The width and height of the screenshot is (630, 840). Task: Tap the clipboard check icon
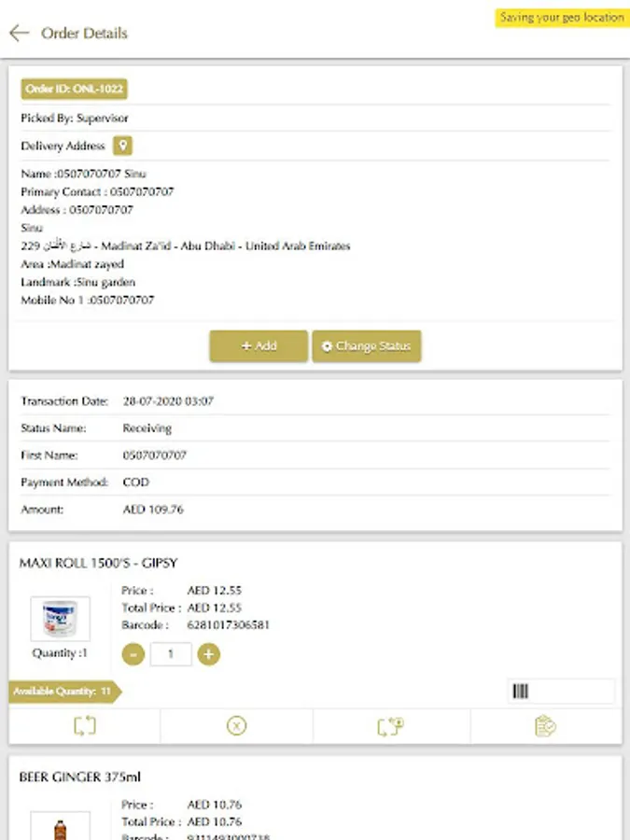[546, 725]
